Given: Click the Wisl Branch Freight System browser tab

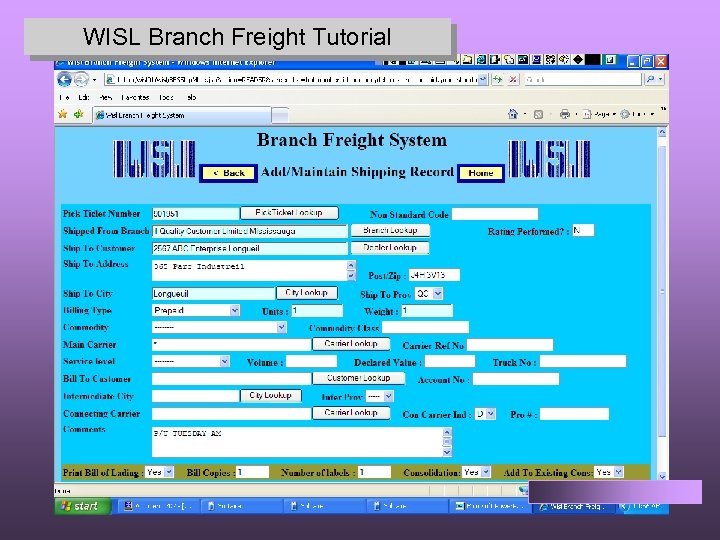Looking at the screenshot, I should point(182,115).
